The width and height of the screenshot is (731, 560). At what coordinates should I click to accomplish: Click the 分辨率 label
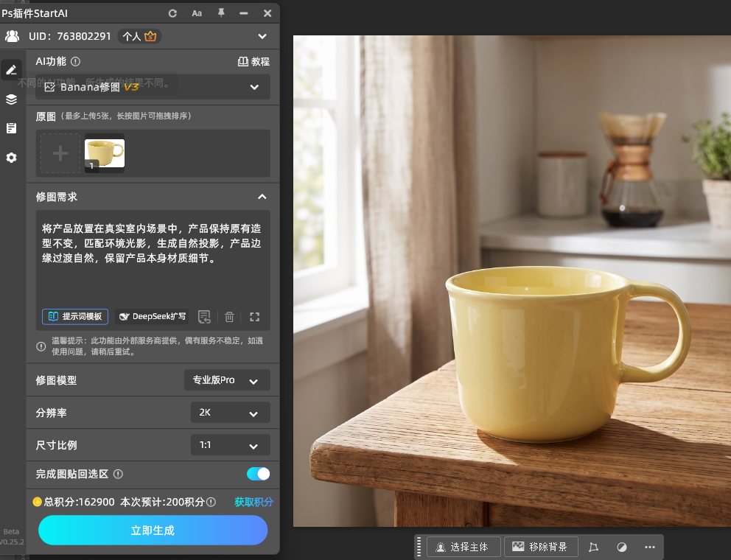pos(52,413)
